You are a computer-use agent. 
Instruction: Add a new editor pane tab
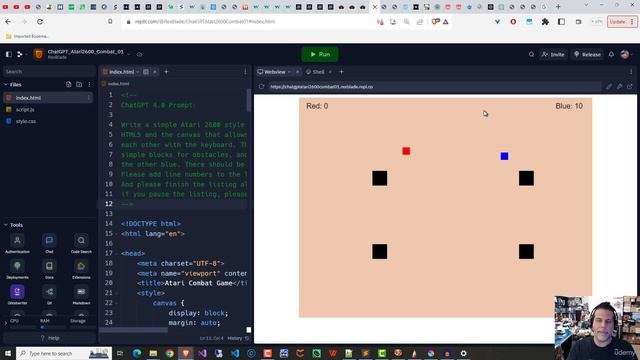pos(166,72)
